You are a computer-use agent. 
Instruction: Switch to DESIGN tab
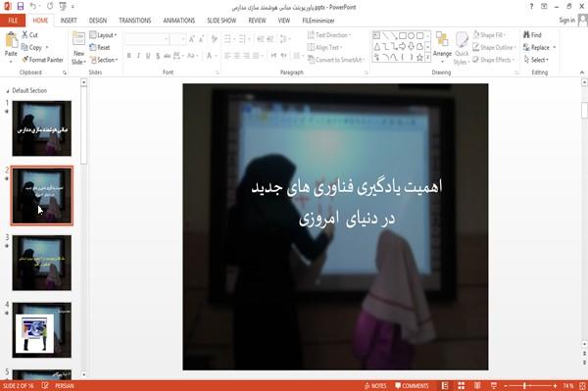[x=98, y=21]
